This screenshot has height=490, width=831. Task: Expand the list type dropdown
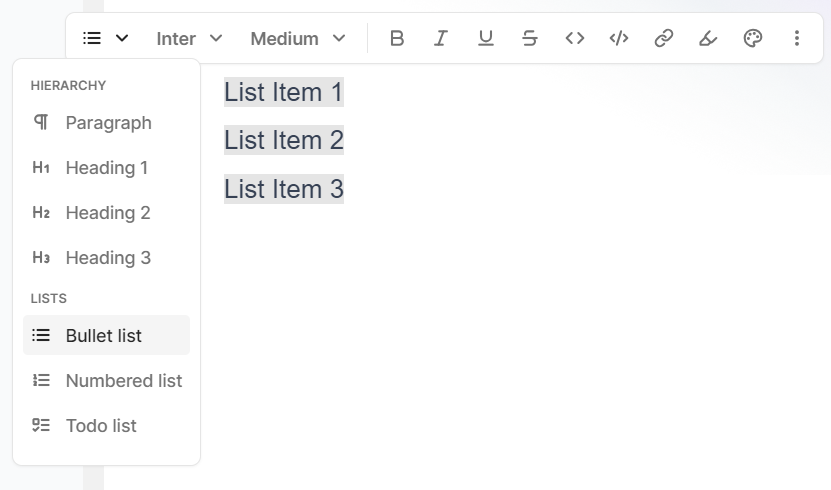tap(106, 38)
